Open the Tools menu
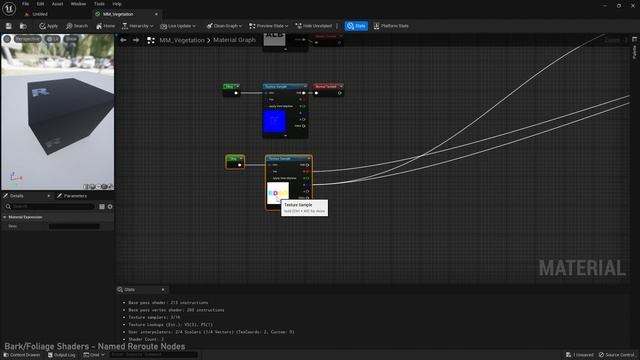 (99, 4)
